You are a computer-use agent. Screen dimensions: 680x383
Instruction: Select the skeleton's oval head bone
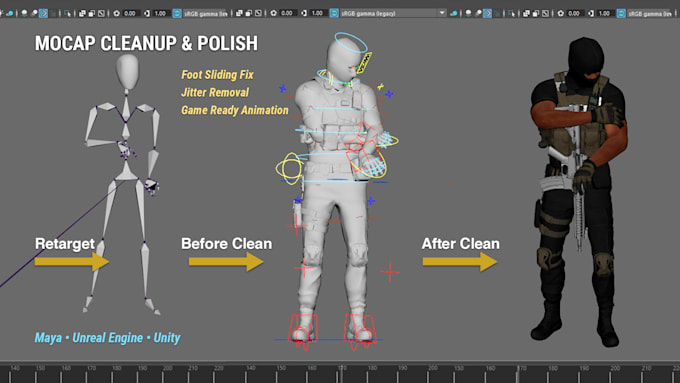pos(128,72)
